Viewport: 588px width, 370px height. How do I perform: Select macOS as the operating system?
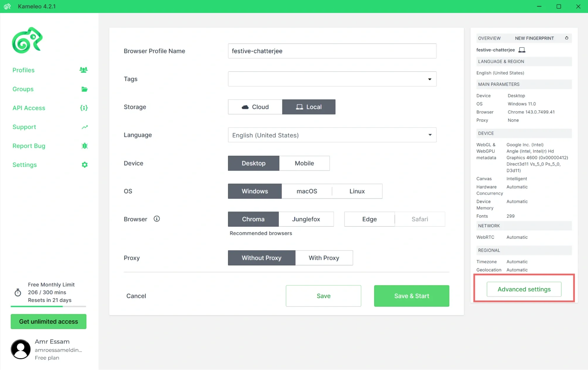click(x=307, y=191)
